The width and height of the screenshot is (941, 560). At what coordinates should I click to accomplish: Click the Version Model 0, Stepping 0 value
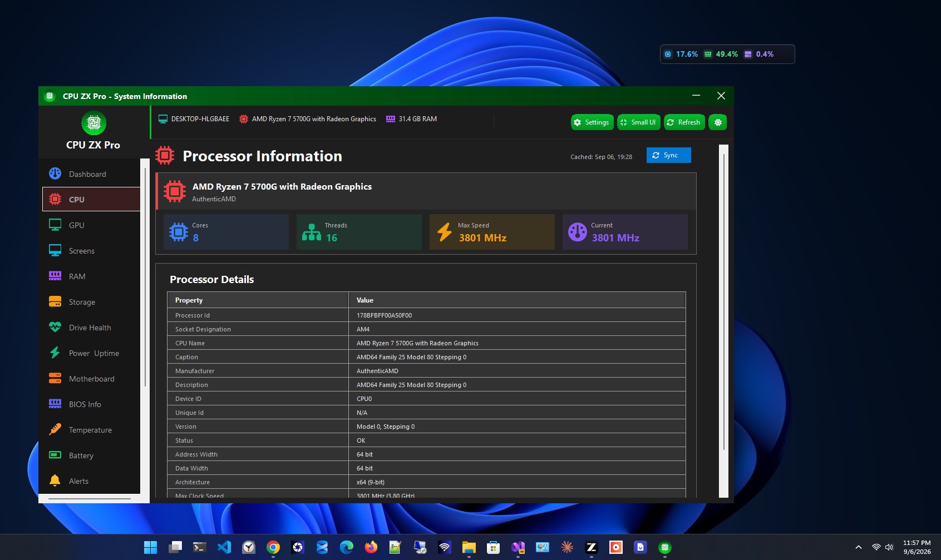point(386,427)
